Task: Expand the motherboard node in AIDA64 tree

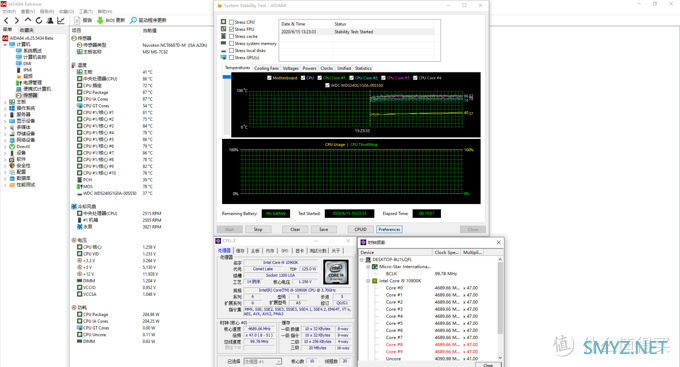Action: click(x=5, y=102)
